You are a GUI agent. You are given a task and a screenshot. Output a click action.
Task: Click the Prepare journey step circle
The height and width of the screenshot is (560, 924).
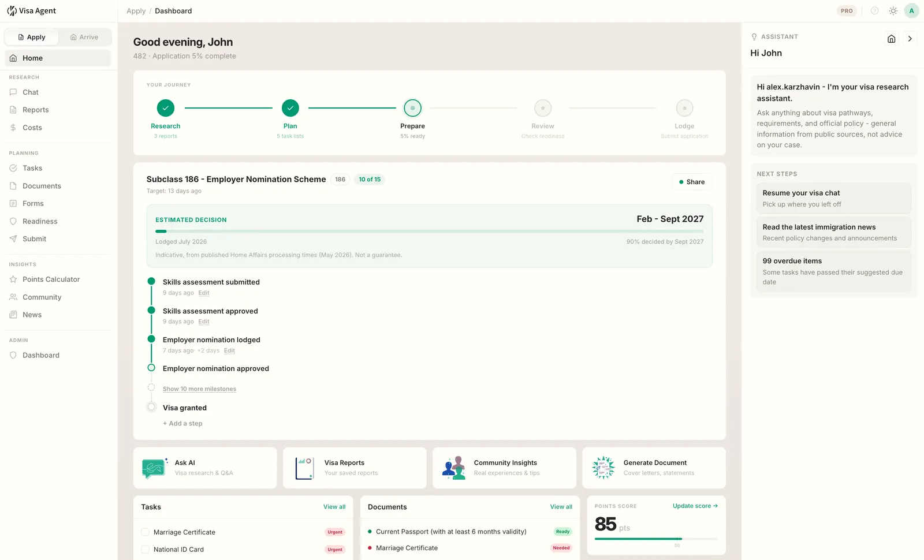click(413, 108)
